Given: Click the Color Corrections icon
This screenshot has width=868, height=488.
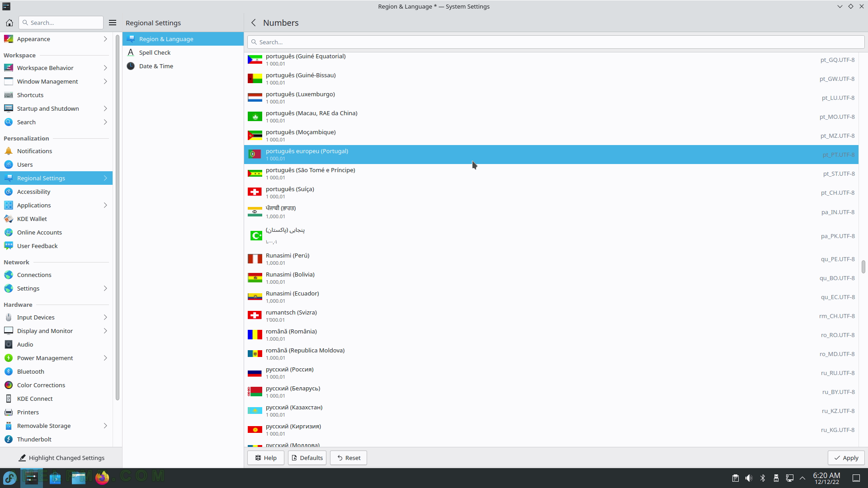Looking at the screenshot, I should 9,385.
